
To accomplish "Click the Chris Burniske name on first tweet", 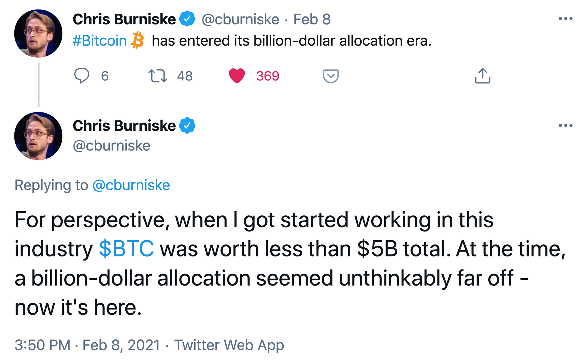I will tap(124, 19).
